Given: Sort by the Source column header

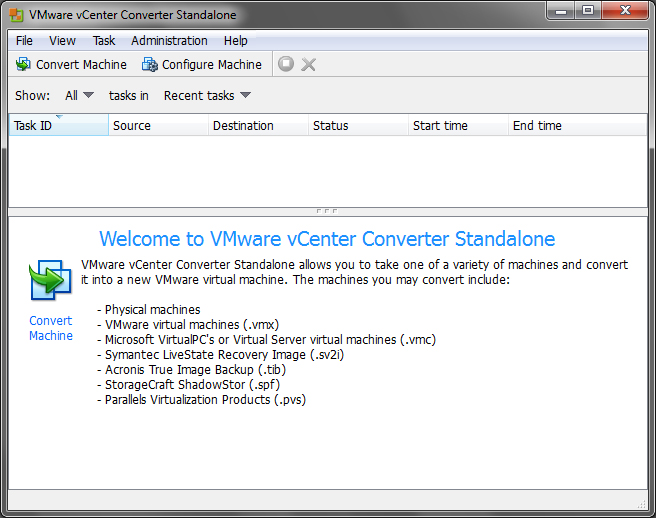Looking at the screenshot, I should coord(158,126).
